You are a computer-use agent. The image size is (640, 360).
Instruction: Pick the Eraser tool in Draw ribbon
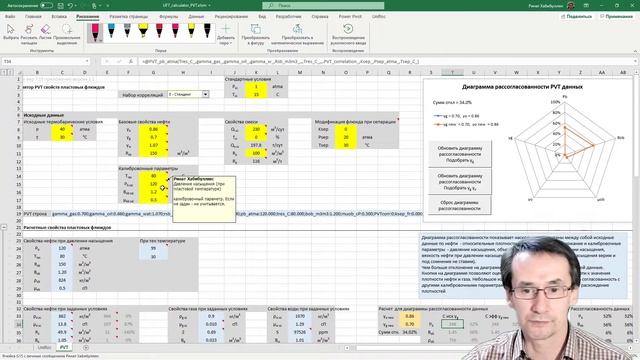click(x=45, y=33)
